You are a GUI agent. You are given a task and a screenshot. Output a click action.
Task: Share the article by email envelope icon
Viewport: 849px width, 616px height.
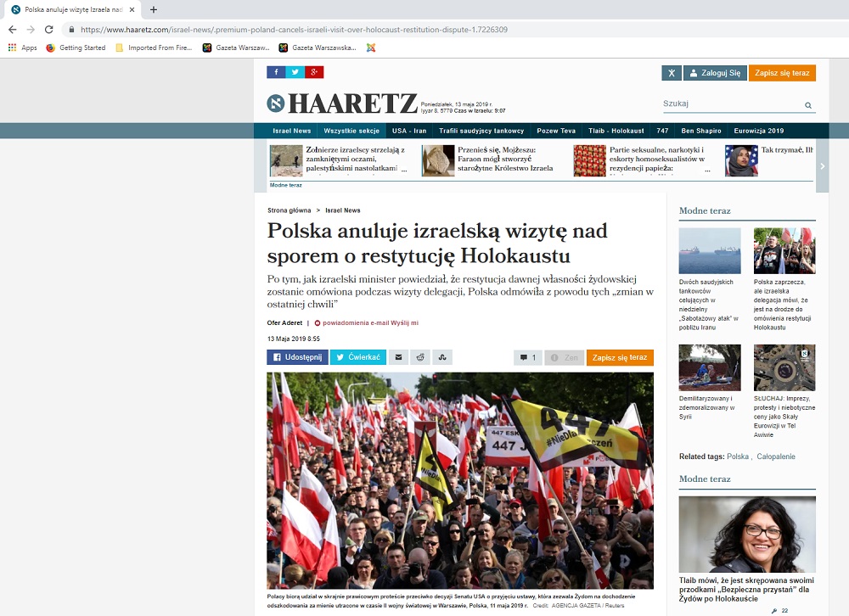(398, 358)
